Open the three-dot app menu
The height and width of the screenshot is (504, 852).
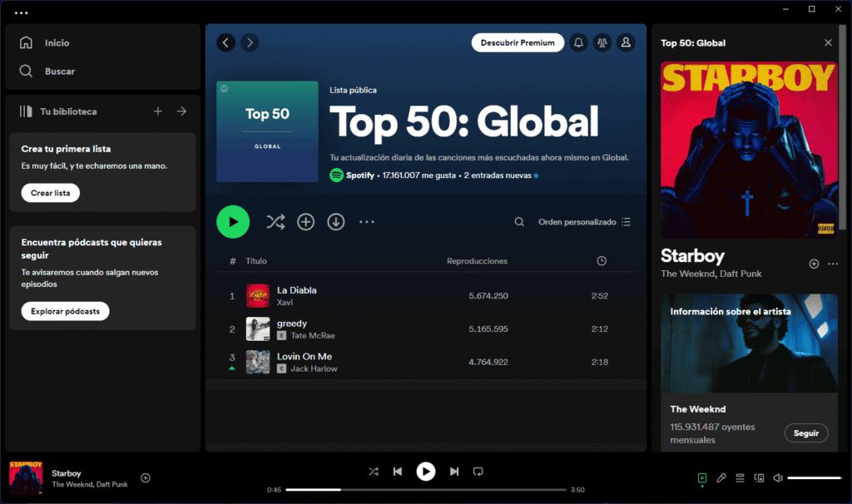coord(21,12)
